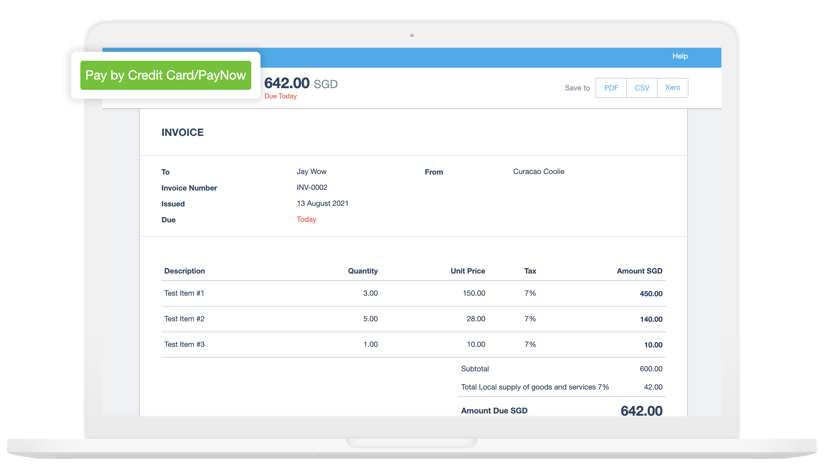
Task: Save the invoice to Xero
Action: pyautogui.click(x=673, y=88)
